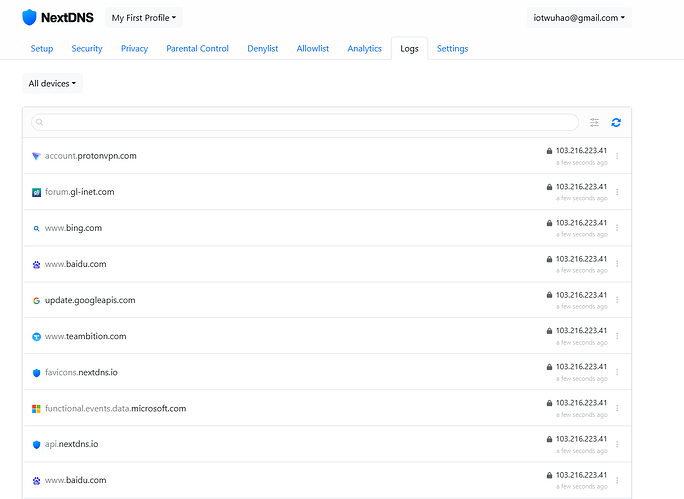Select the Logs tab
This screenshot has width=684, height=499.
pos(409,48)
